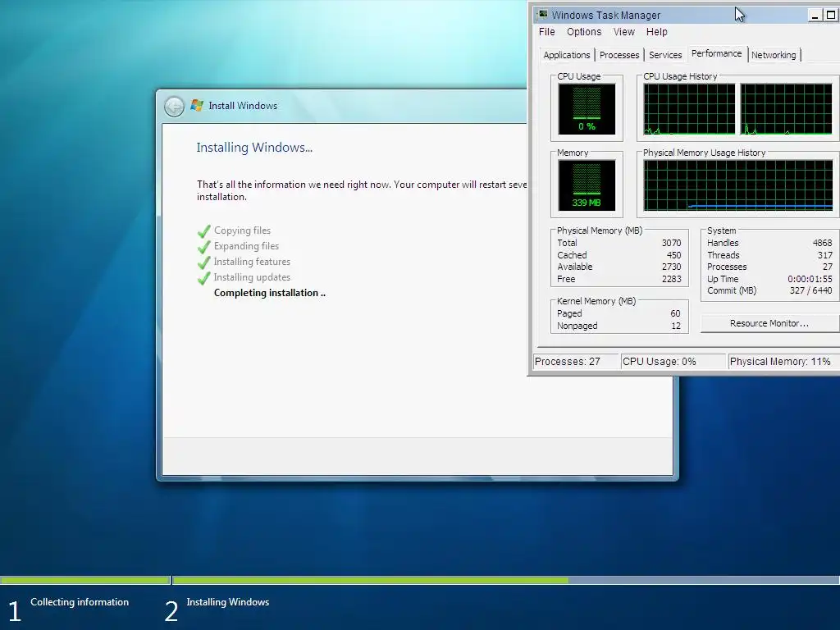Switch to the Services tab
The image size is (840, 630).
(665, 55)
